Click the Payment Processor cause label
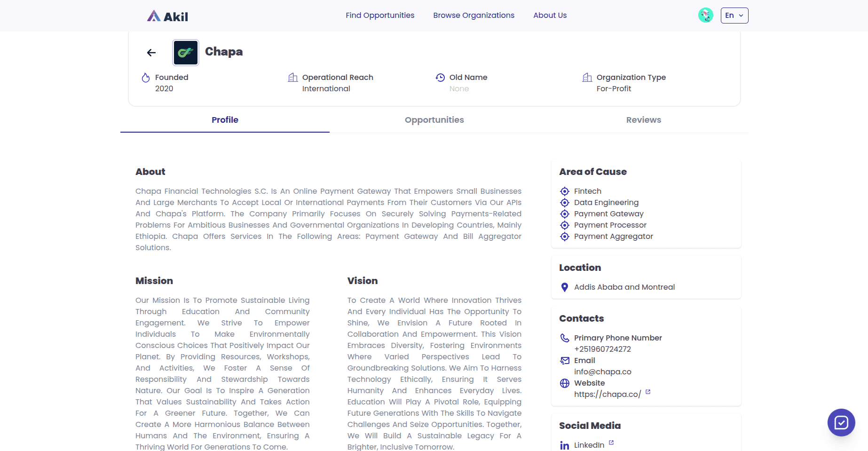 610,225
